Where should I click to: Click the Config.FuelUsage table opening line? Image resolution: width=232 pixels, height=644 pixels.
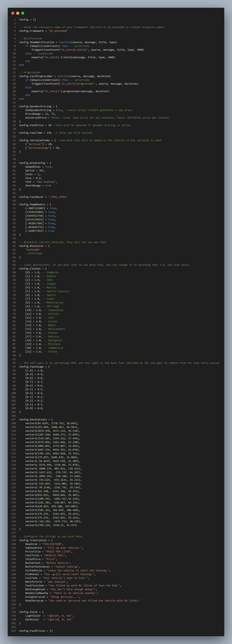(34, 367)
